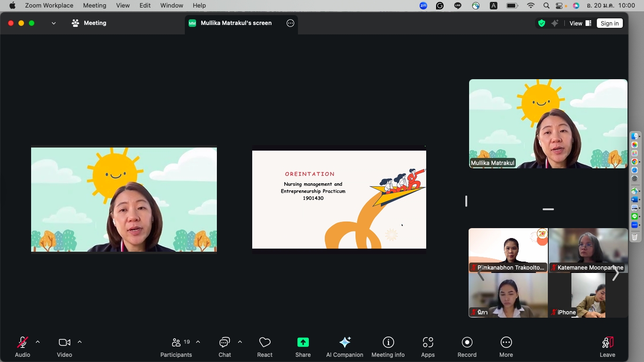This screenshot has width=644, height=362.
Task: Open the Chat panel
Action: point(224,347)
